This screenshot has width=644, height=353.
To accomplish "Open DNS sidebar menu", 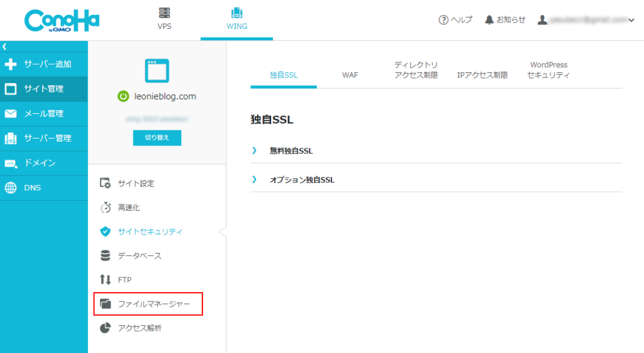I will 44,188.
